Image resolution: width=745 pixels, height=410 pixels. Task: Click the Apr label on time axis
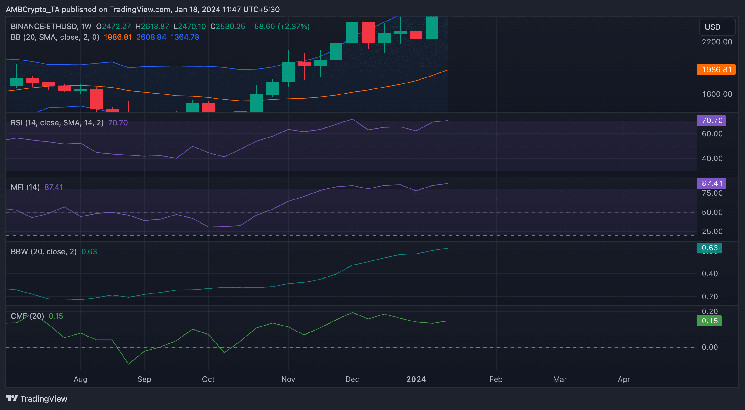[x=624, y=380]
